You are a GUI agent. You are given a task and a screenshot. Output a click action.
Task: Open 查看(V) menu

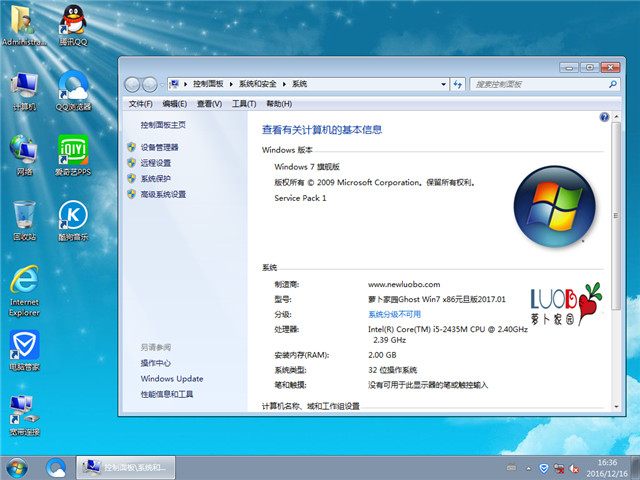(209, 104)
